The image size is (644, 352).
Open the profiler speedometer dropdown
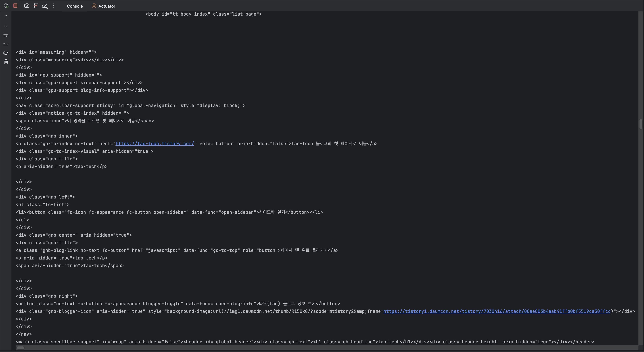45,6
